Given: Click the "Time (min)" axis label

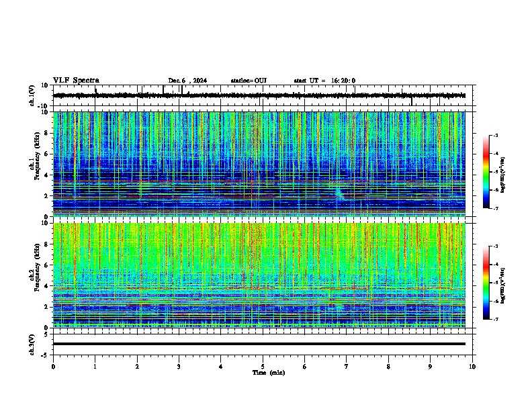Looking at the screenshot, I should click(269, 373).
